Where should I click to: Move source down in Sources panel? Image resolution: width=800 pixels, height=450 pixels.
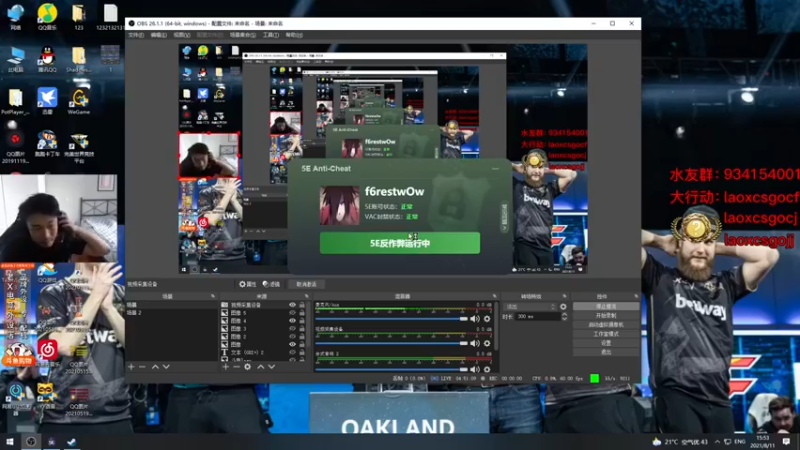point(272,367)
